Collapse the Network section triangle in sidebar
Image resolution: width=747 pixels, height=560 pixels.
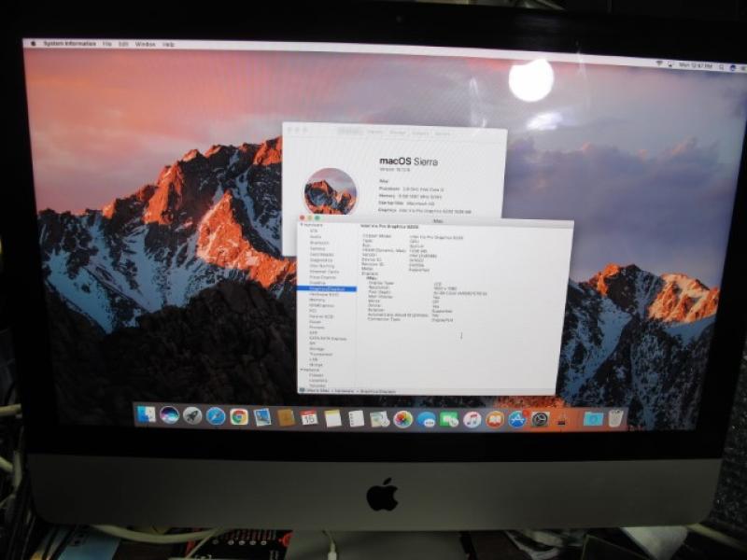302,370
